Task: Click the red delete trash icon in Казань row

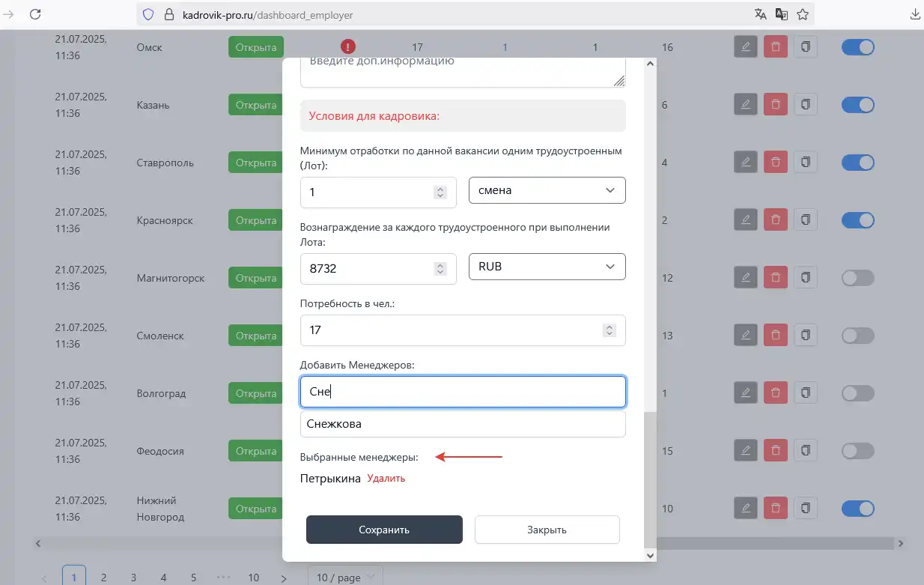Action: click(775, 105)
